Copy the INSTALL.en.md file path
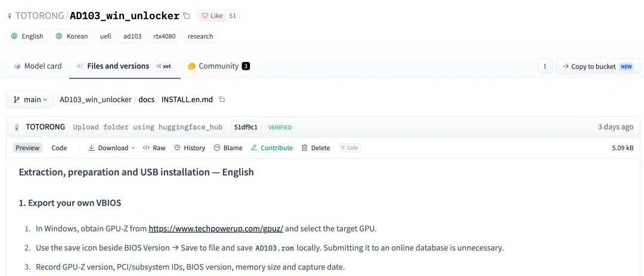Image resolution: width=644 pixels, height=276 pixels. point(222,100)
